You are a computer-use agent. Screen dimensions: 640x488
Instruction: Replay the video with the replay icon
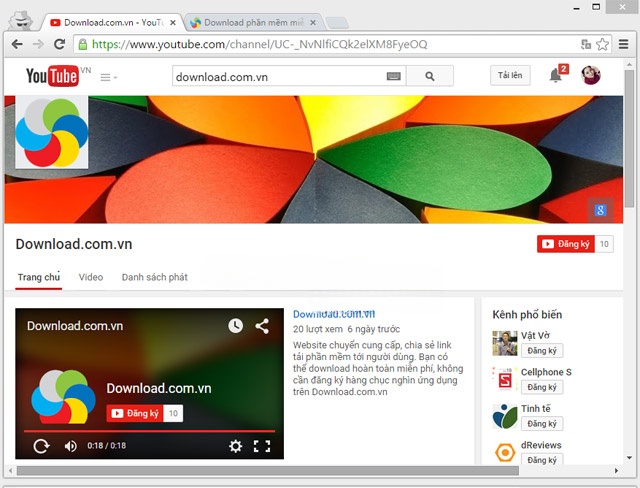pos(41,446)
